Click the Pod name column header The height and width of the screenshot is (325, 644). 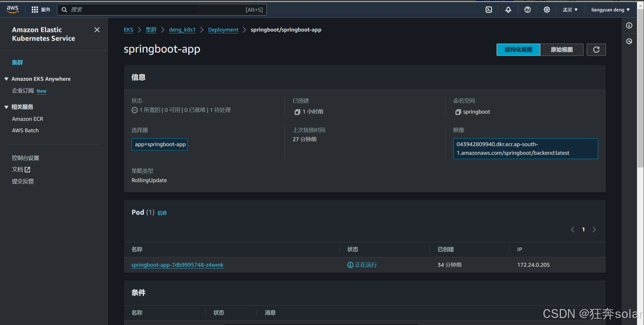click(x=137, y=249)
